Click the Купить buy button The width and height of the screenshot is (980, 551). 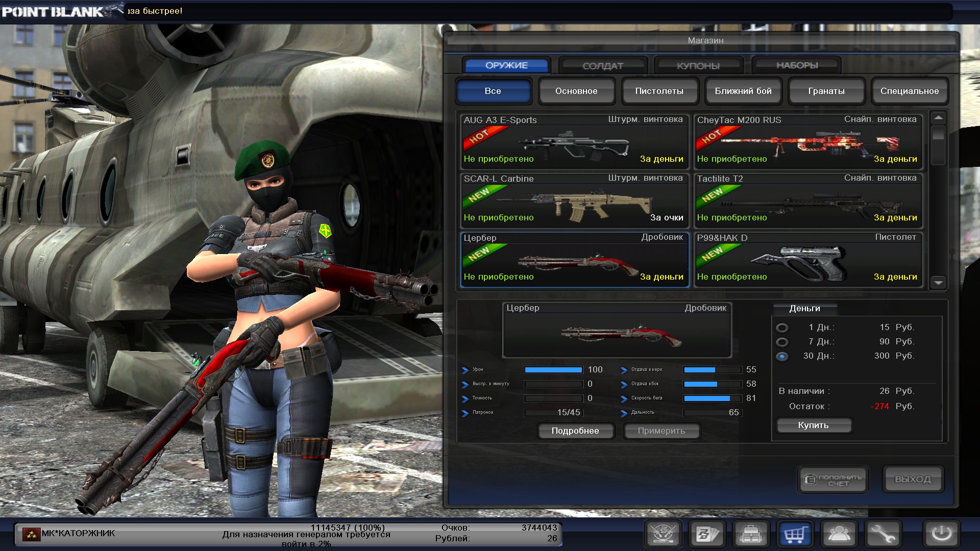814,425
